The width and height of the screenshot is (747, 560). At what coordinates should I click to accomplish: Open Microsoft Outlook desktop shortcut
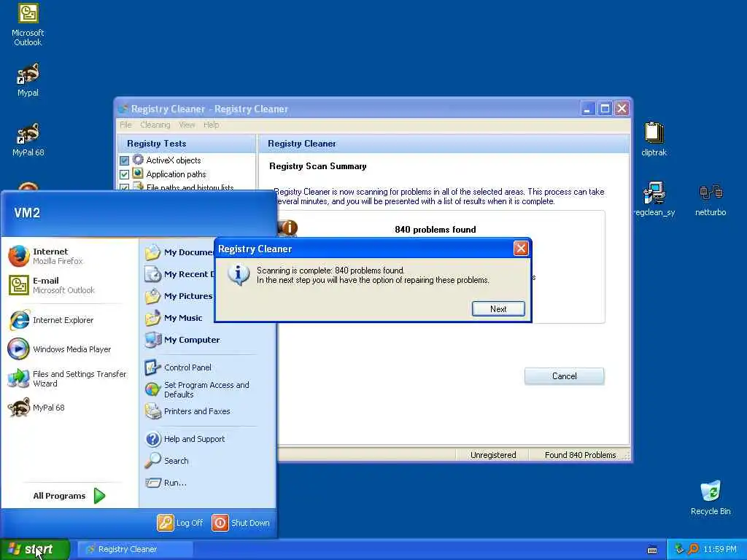pos(28,25)
